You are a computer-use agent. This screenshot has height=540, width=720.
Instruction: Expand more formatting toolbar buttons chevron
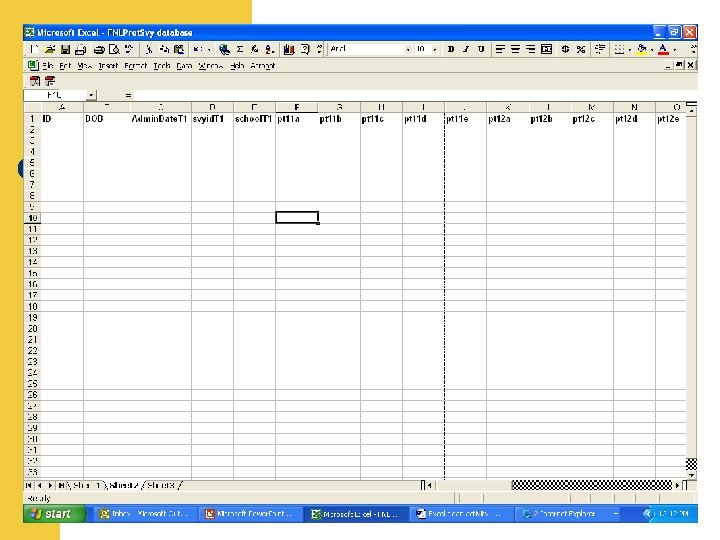tap(693, 49)
